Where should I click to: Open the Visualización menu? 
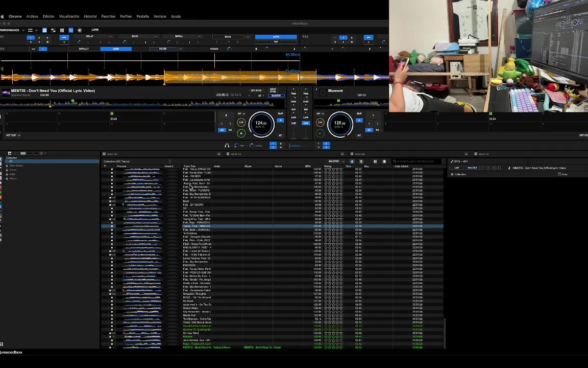click(69, 16)
